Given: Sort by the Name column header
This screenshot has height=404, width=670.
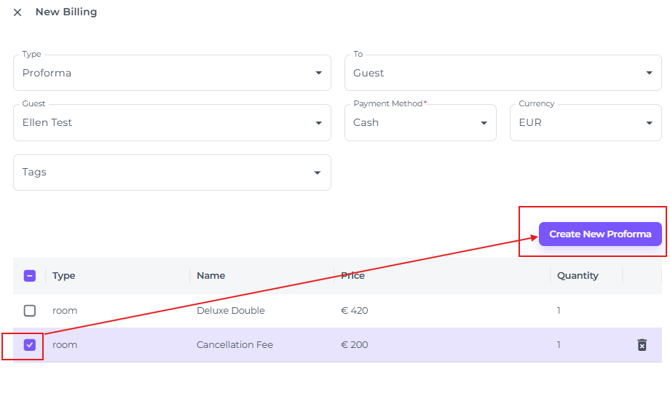Looking at the screenshot, I should 211,276.
